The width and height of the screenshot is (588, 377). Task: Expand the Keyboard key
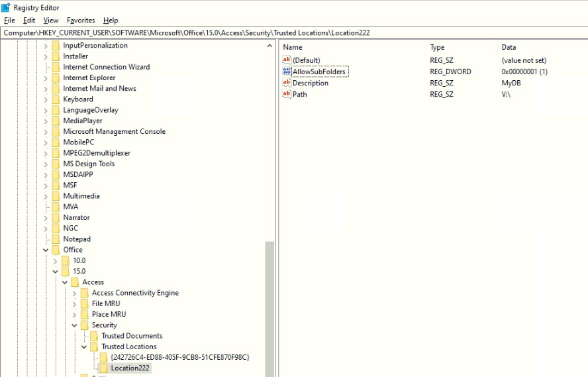[46, 99]
